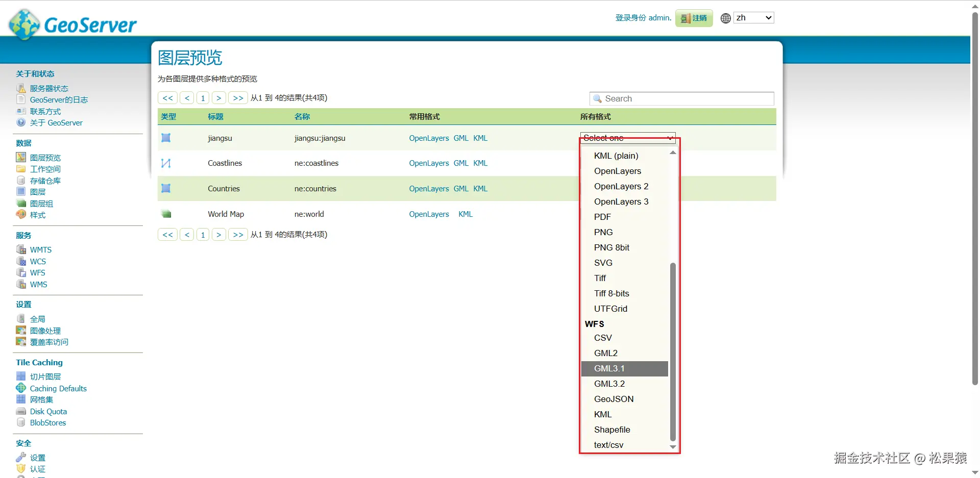Click the BlobStores icon

click(21, 422)
